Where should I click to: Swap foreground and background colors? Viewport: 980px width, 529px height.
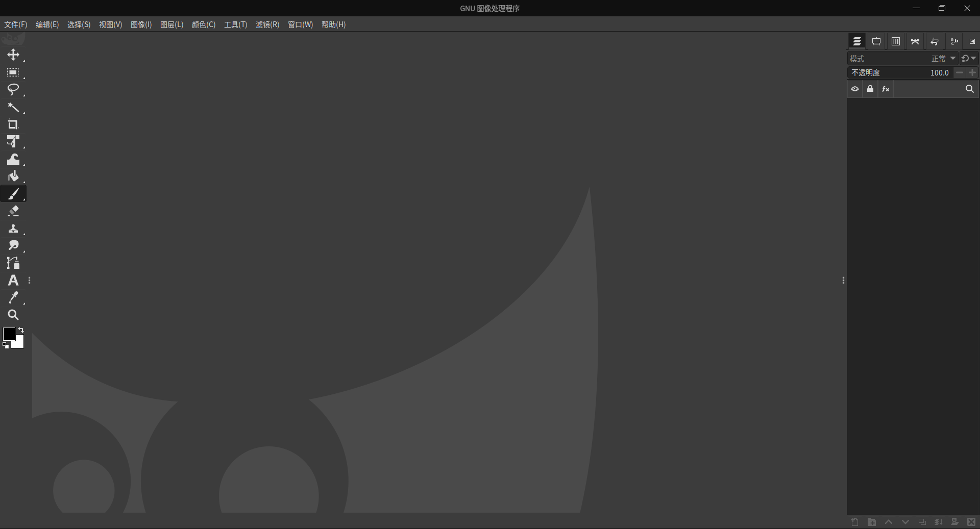click(21, 330)
